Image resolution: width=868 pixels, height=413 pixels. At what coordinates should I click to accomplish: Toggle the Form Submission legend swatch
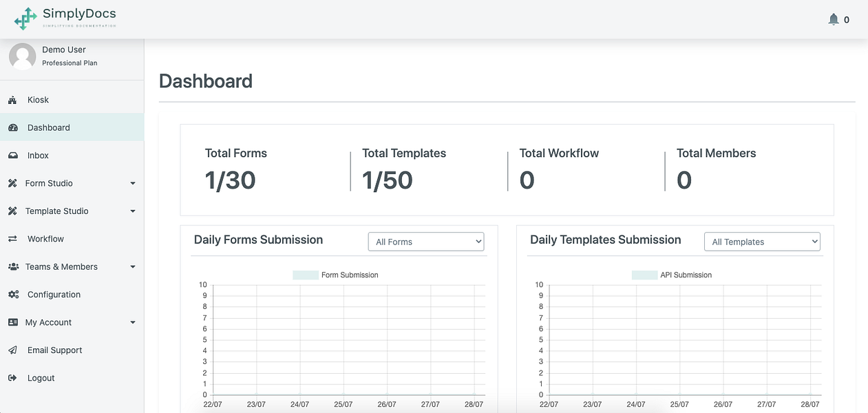[x=306, y=275]
